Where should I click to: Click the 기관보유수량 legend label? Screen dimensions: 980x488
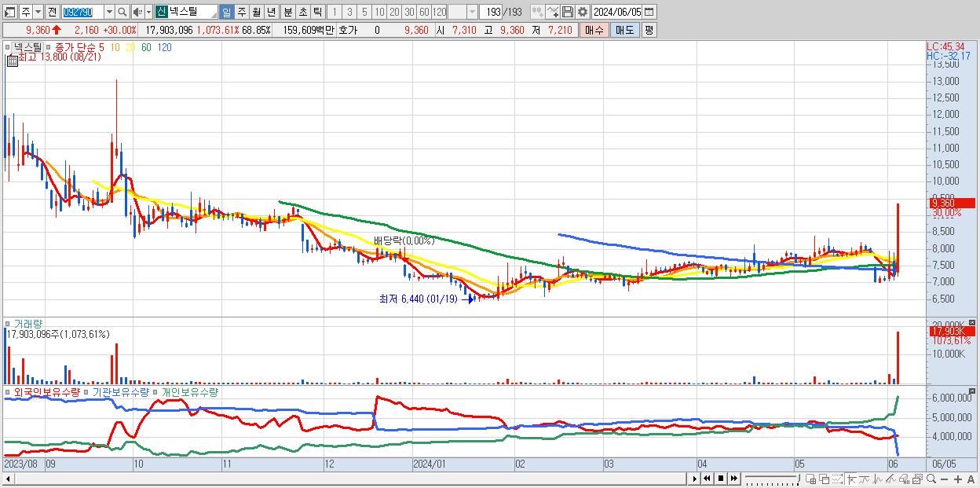[121, 391]
